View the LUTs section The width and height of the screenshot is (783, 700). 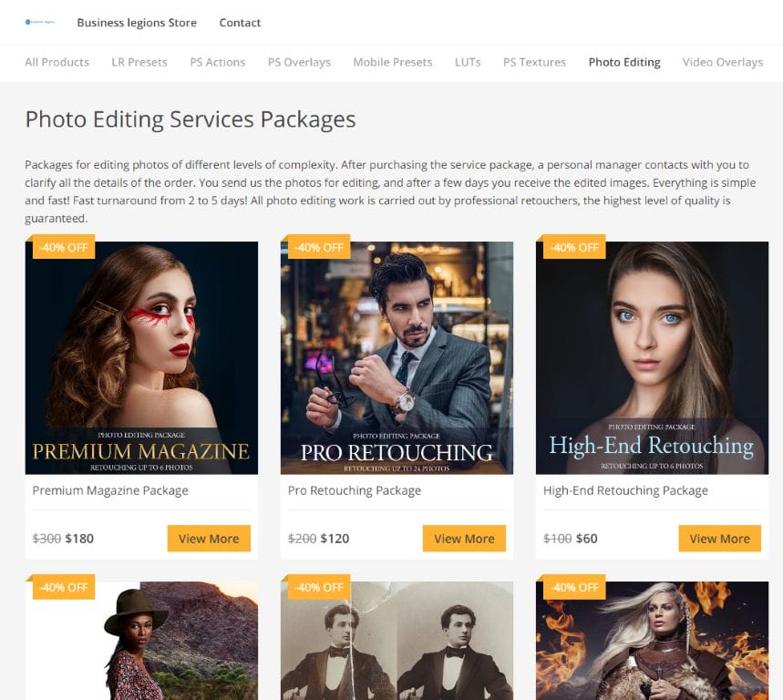click(468, 62)
